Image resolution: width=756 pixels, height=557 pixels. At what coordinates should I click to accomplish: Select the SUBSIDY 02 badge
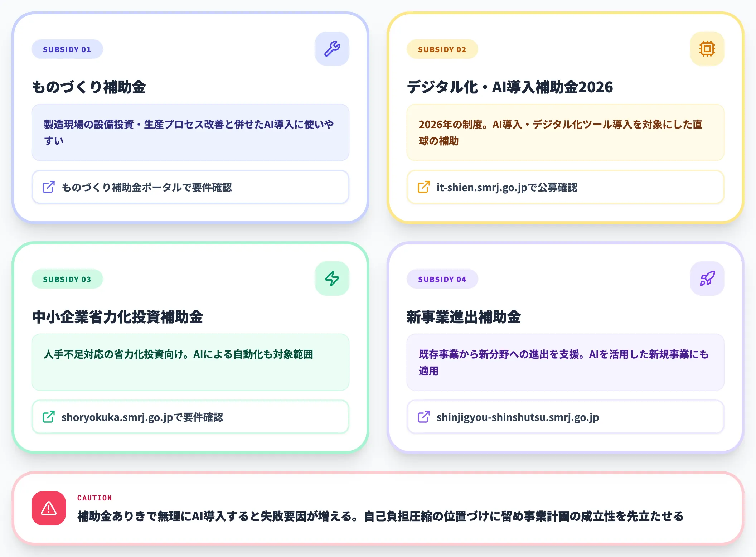pyautogui.click(x=442, y=49)
